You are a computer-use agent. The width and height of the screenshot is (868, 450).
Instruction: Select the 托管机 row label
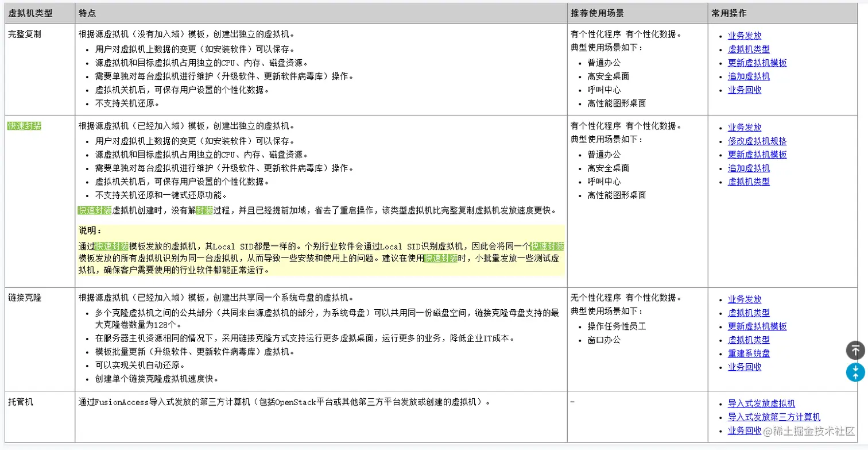(x=21, y=402)
